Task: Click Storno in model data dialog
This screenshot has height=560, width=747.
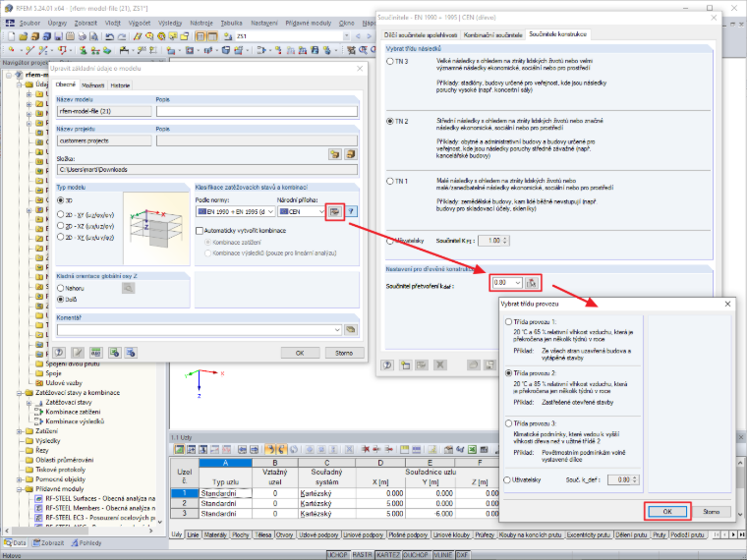Action: 344,353
